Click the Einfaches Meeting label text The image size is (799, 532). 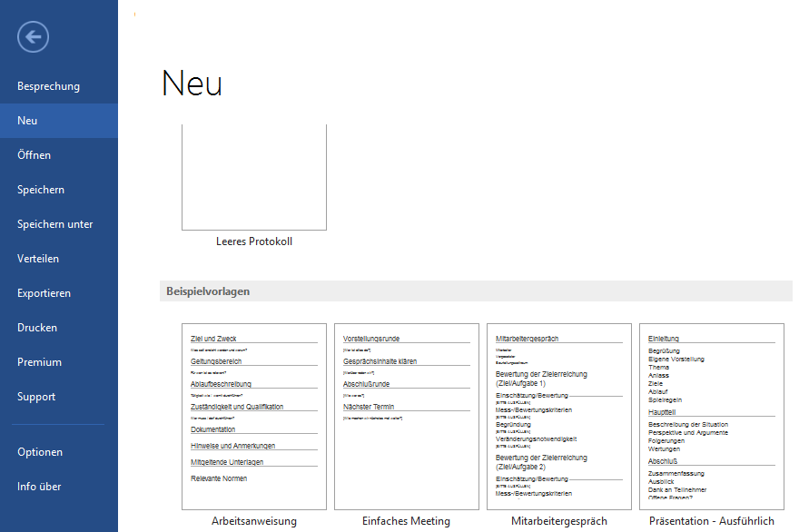(406, 521)
